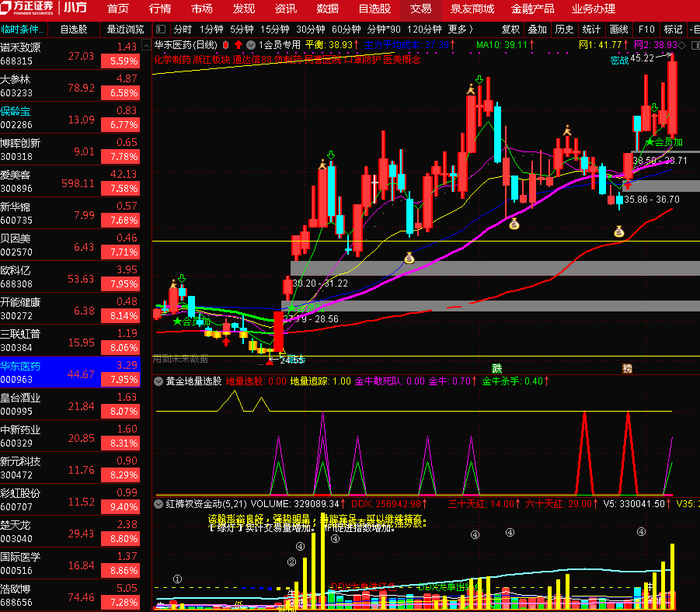Select 诺禾致源 in watchlist
Viewport: 700px width, 612px height.
click(70, 54)
